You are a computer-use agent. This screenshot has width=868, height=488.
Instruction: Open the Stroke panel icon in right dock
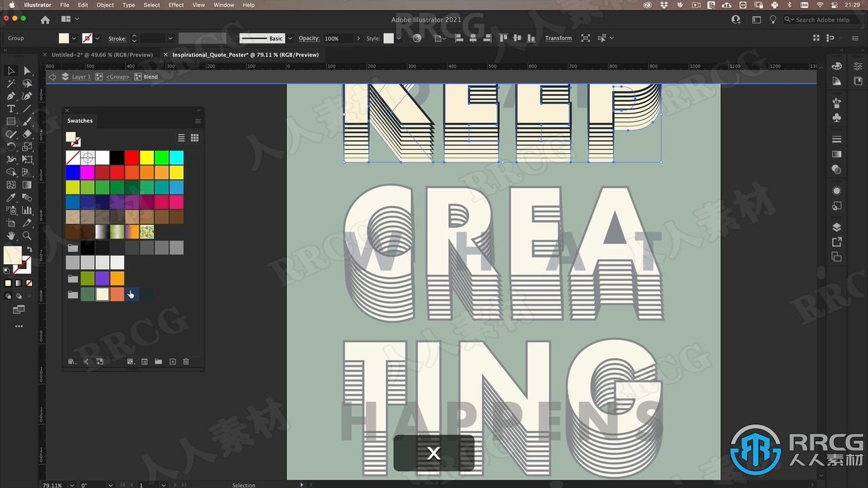coord(837,140)
